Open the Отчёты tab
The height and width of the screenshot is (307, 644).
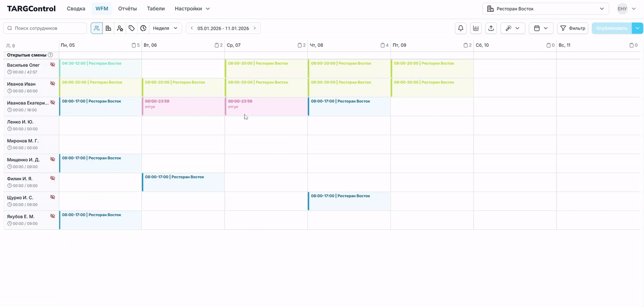tap(127, 9)
